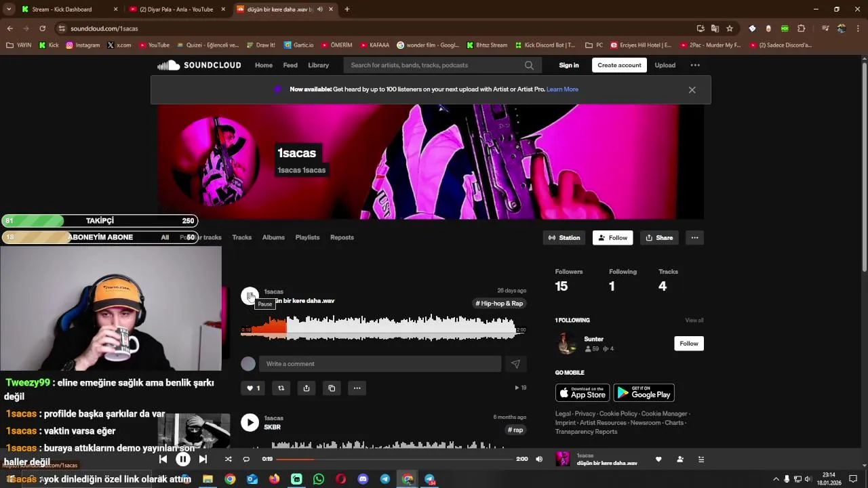The height and width of the screenshot is (488, 868).
Task: Click the SoundCloud logo
Action: [x=199, y=65]
